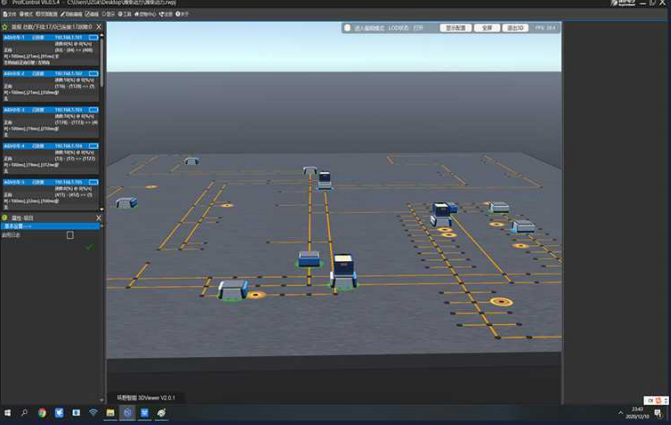
Task: Close the properties panel with its X
Action: [x=98, y=217]
